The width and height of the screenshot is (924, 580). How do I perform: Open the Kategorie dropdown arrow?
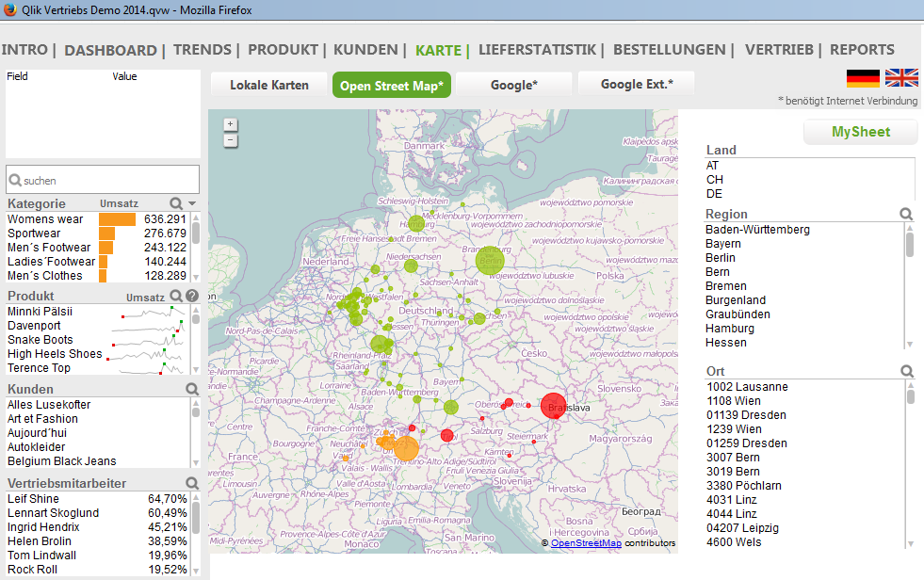coord(192,203)
